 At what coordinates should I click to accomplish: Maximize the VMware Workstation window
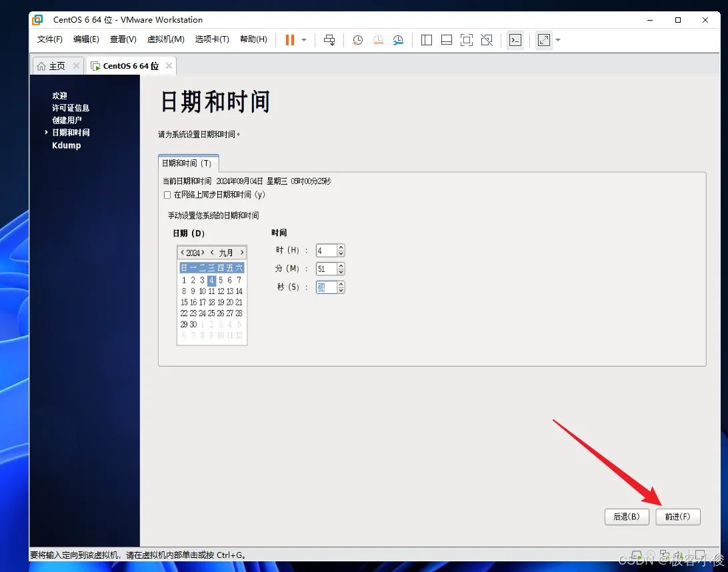678,20
